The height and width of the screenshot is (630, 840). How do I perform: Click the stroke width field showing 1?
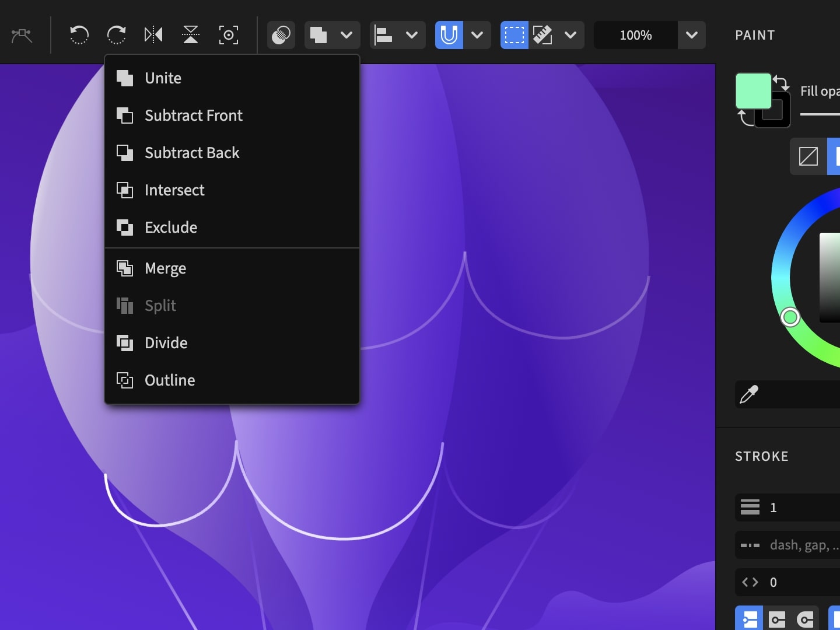click(787, 508)
